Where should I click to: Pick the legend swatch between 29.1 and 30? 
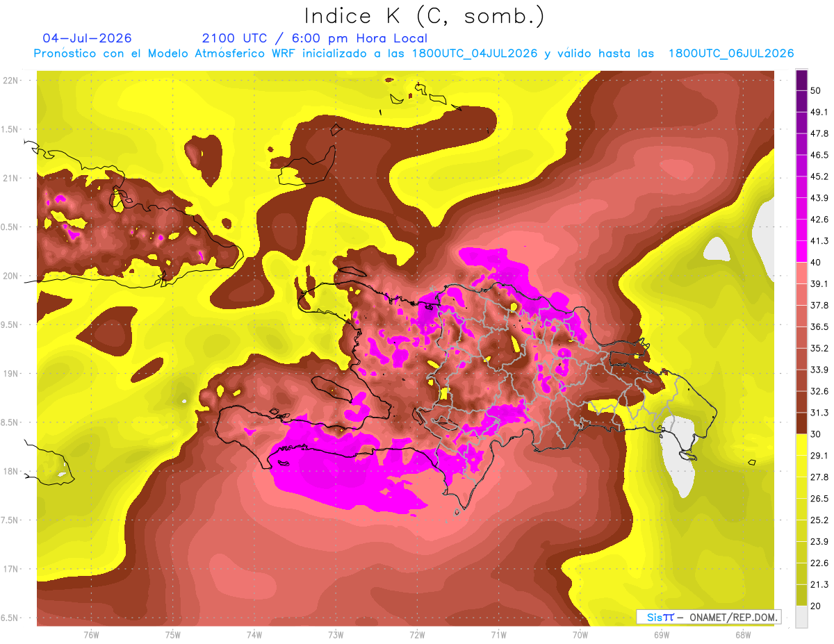(x=802, y=445)
